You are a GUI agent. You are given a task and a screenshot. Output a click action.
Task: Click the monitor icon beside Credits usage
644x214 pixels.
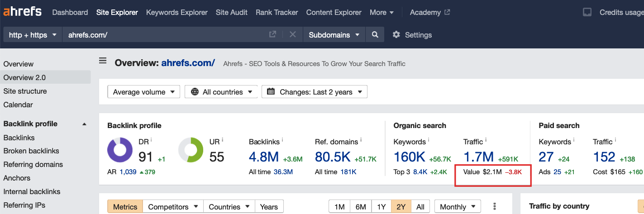pyautogui.click(x=587, y=12)
